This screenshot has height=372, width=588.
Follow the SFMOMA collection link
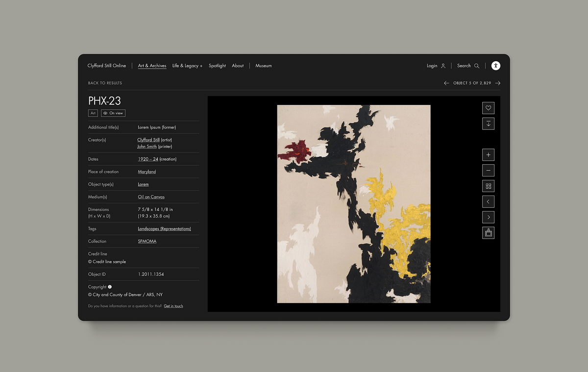coord(147,241)
